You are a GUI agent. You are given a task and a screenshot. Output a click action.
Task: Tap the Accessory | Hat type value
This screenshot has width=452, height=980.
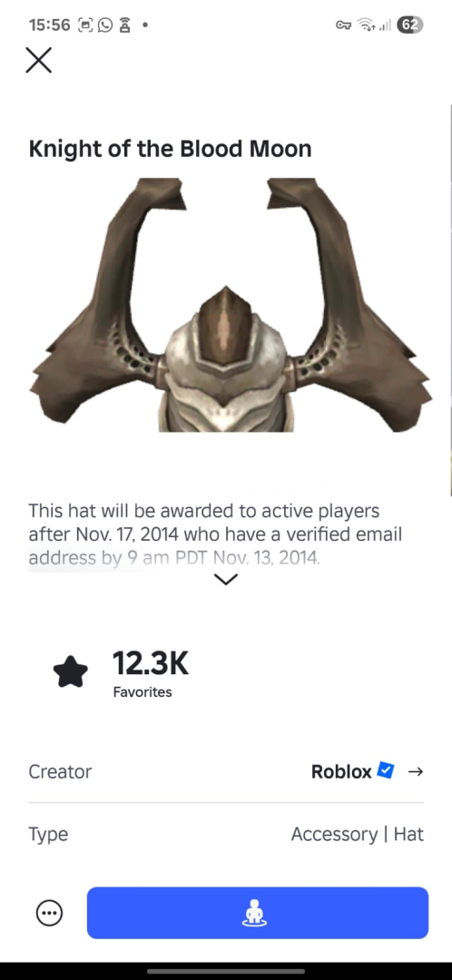[357, 835]
